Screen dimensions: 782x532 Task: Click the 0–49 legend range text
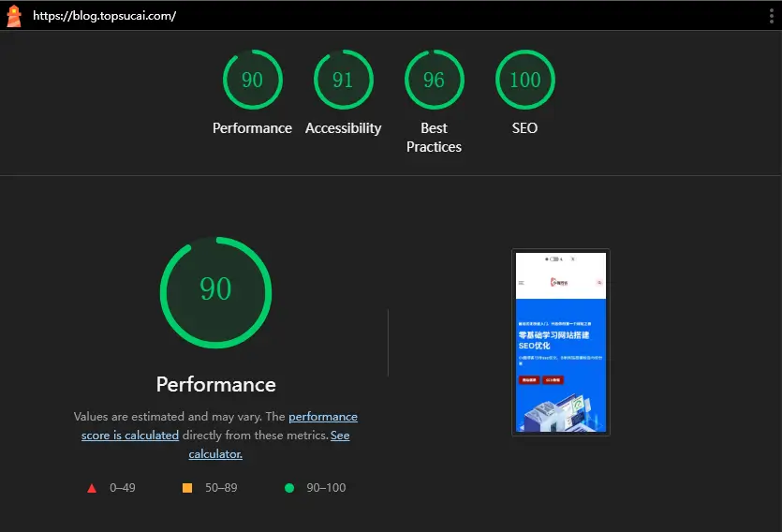[x=122, y=488]
